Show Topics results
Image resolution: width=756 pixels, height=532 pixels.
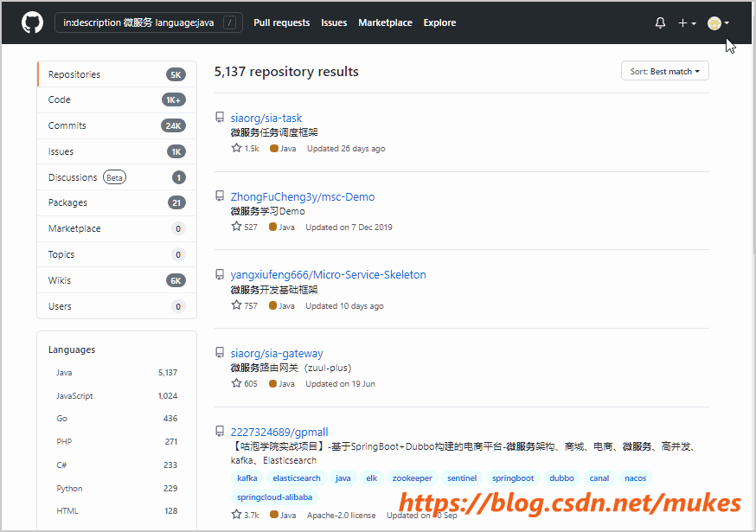[117, 254]
